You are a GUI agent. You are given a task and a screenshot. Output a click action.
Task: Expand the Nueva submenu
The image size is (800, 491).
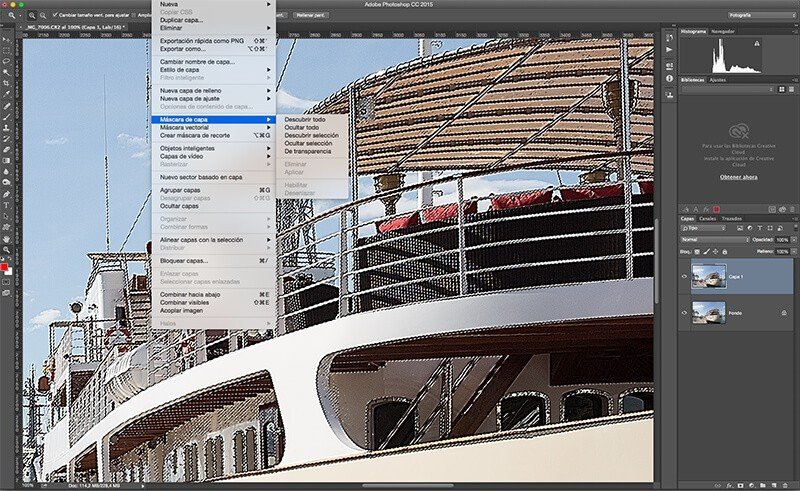click(213, 4)
